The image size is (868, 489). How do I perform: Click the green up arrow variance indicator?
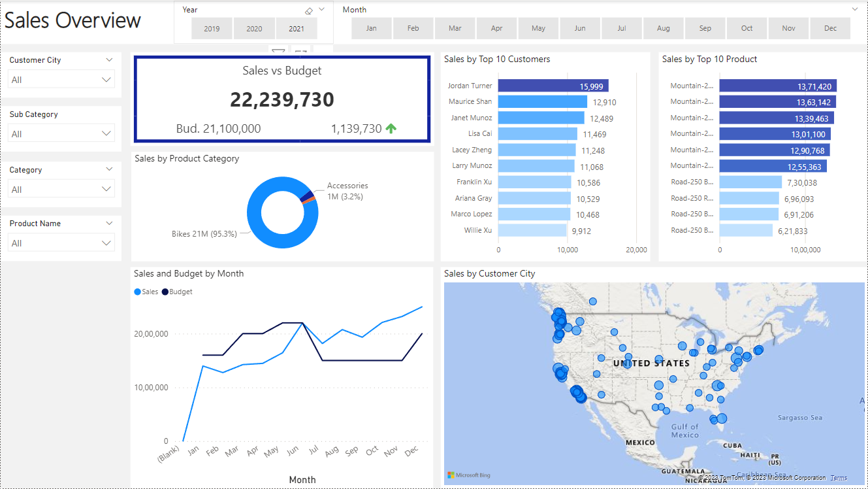tap(391, 129)
